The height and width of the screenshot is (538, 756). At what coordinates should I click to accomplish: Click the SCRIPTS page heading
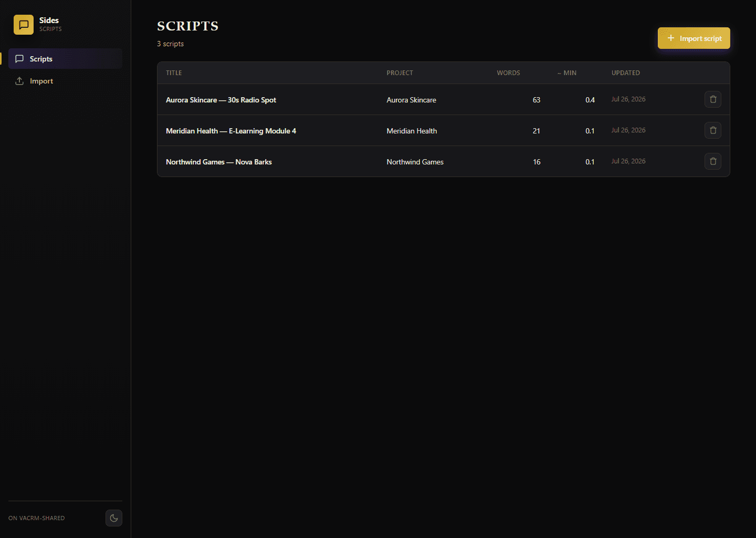[188, 26]
